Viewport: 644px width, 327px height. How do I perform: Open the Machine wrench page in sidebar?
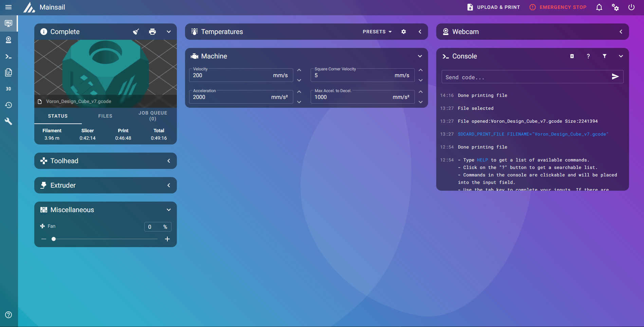8,121
